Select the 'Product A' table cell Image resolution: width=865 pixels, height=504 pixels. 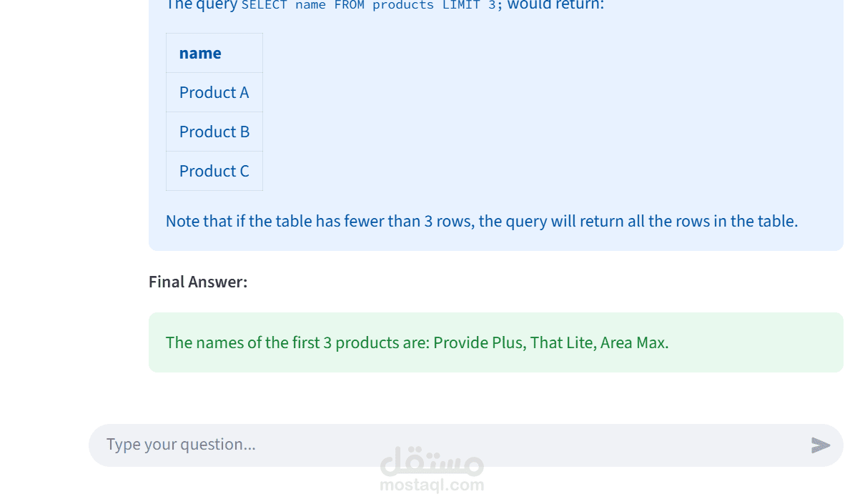214,92
